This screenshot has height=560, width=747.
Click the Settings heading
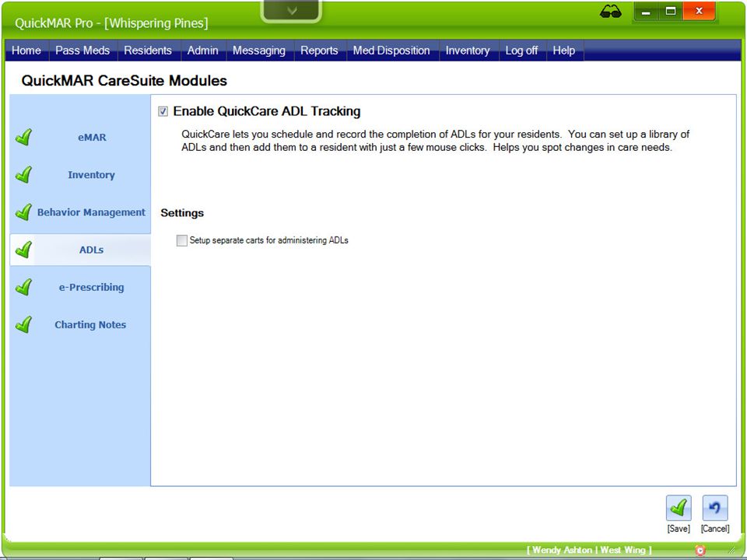coord(182,213)
